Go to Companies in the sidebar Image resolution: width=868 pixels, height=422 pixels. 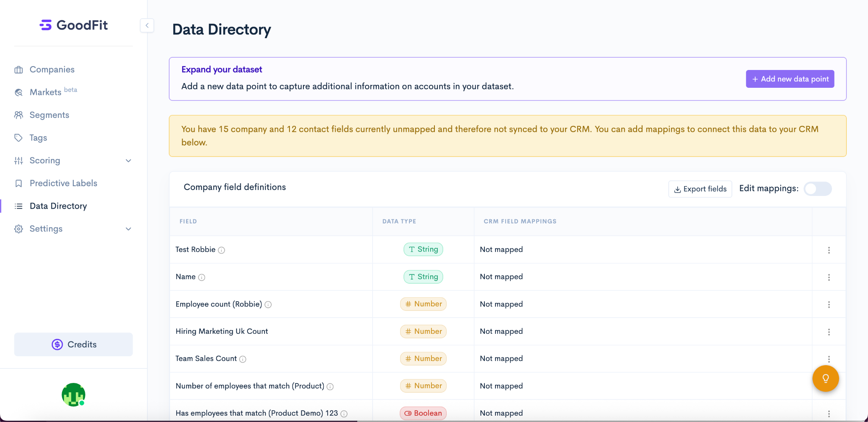[x=52, y=70]
